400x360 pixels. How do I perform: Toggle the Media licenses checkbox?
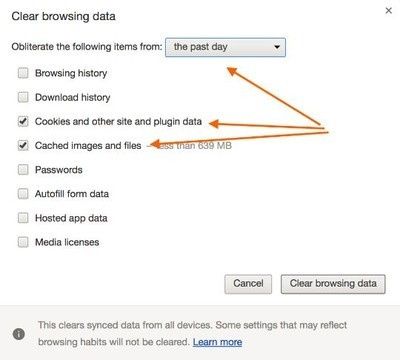pos(23,242)
